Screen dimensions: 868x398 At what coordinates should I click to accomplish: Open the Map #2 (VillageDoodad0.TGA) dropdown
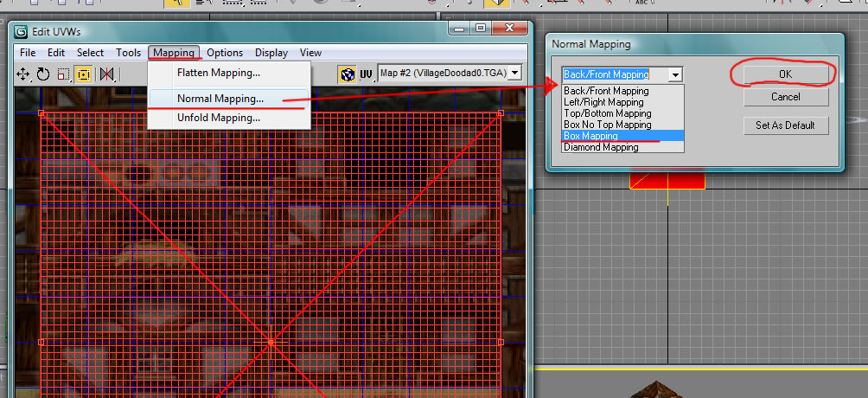[x=515, y=73]
